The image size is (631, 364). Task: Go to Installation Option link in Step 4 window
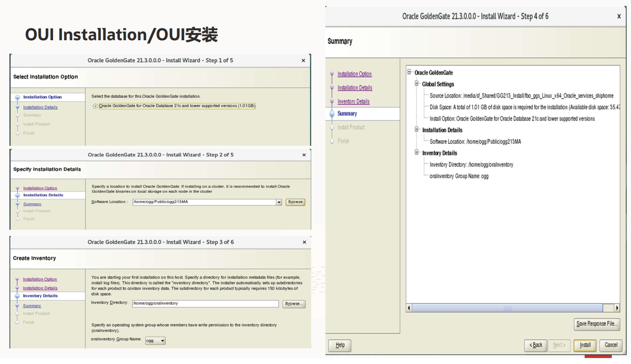(x=354, y=74)
